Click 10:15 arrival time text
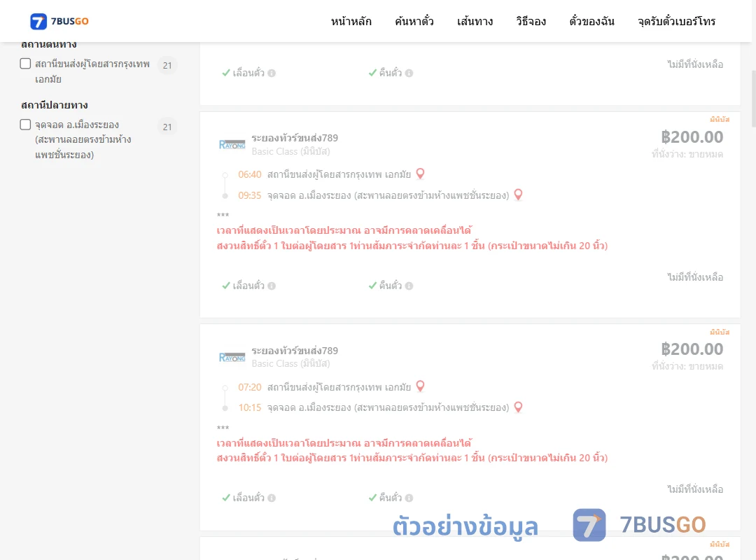Screen dimensions: 756x560 point(250,407)
